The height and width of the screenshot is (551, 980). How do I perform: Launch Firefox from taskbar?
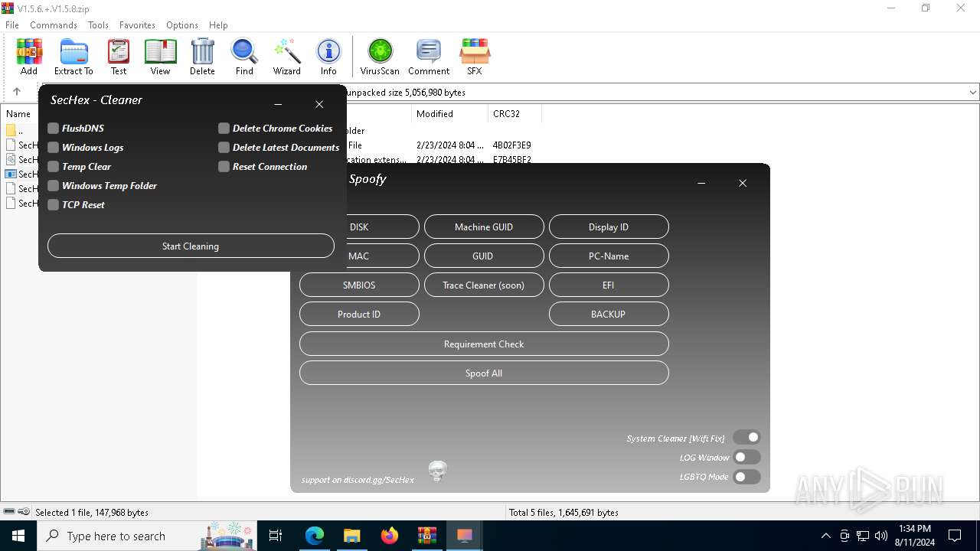click(x=390, y=536)
